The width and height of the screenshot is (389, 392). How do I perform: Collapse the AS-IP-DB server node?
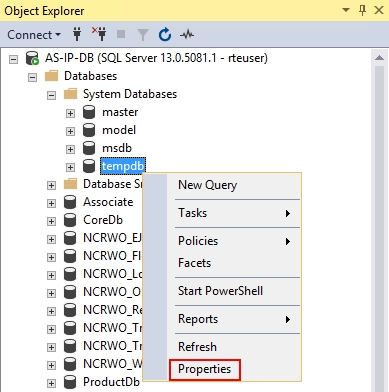tap(13, 60)
